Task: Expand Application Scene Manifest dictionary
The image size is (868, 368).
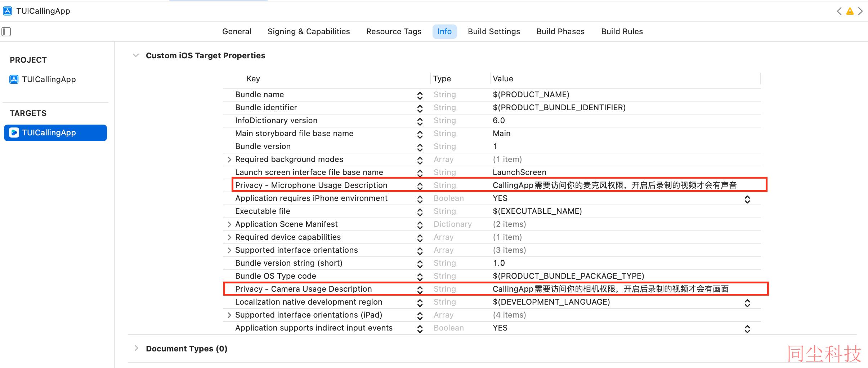Action: [229, 224]
